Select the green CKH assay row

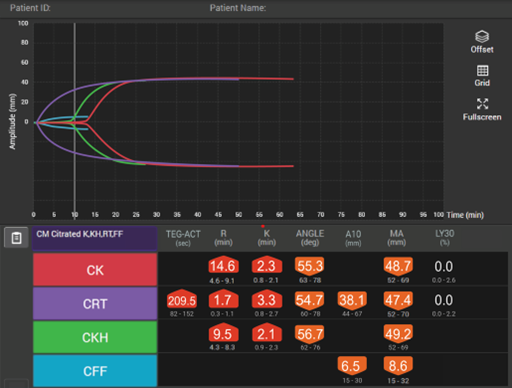(x=95, y=337)
